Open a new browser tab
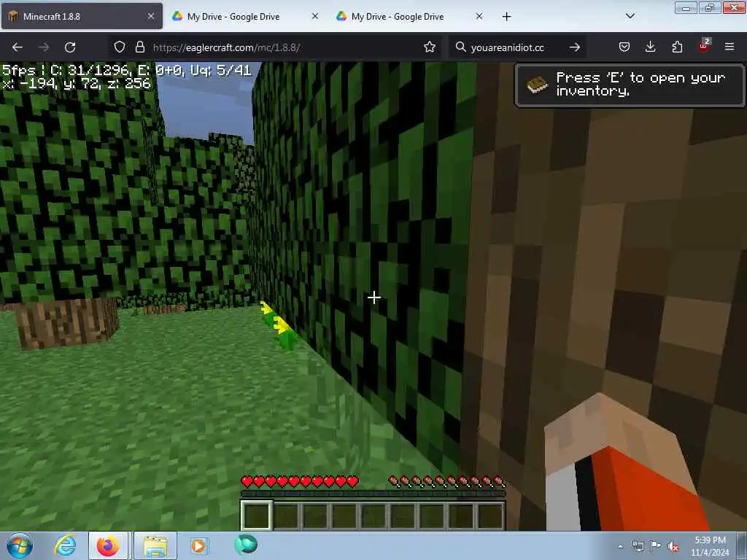The height and width of the screenshot is (560, 747). point(506,17)
